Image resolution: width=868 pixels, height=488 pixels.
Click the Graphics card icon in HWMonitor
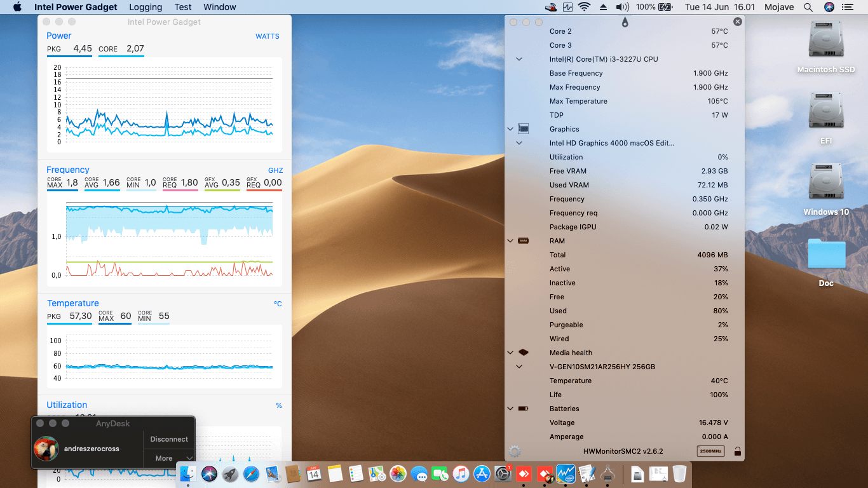[x=524, y=129]
